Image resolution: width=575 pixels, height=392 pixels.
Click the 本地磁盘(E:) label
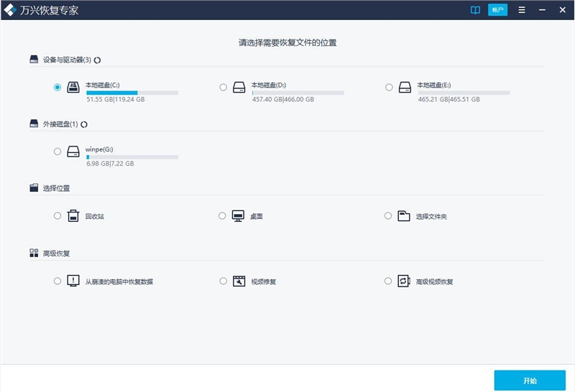point(434,85)
